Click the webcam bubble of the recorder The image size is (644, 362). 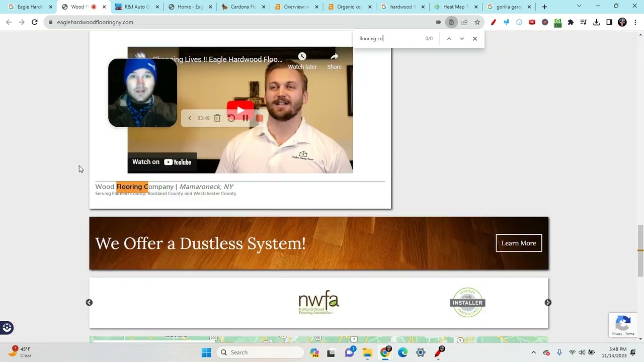click(x=142, y=93)
